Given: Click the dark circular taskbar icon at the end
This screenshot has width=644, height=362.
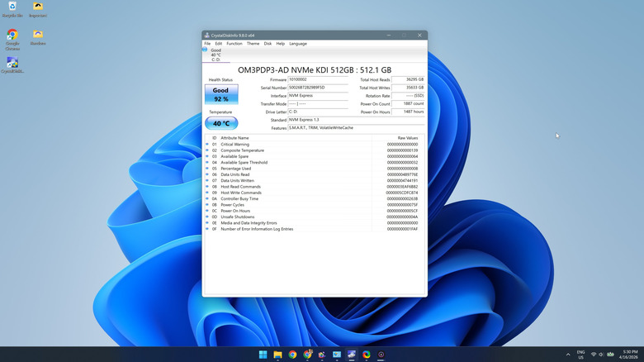Looking at the screenshot, I should point(381,355).
